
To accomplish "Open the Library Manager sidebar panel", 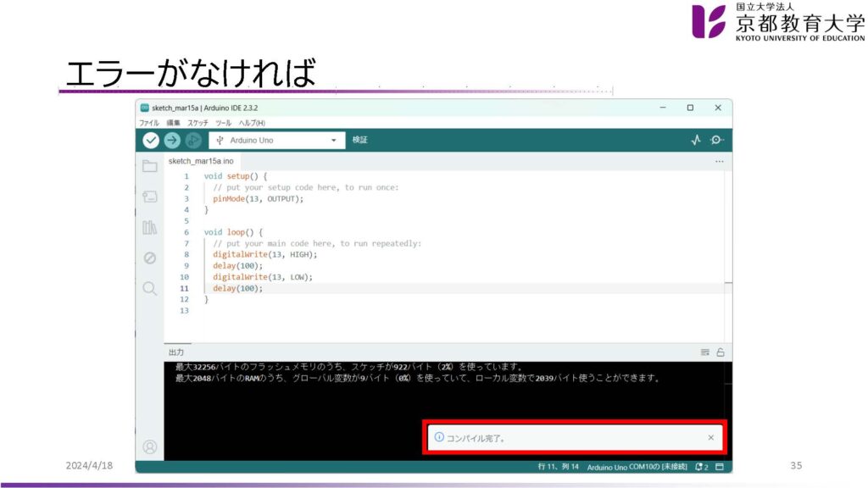I will pyautogui.click(x=150, y=227).
